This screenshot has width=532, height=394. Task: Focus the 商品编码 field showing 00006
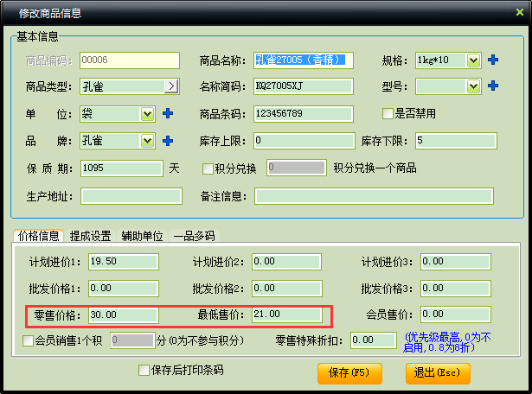[130, 60]
